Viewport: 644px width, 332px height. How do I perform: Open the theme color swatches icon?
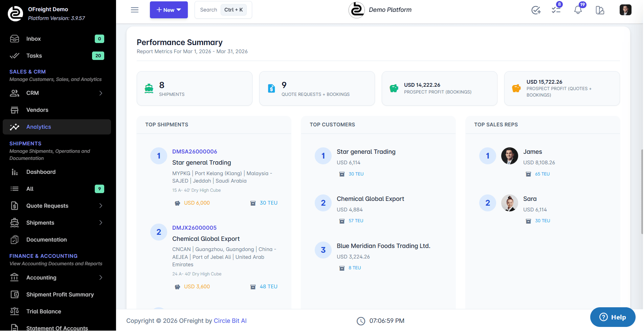600,11
